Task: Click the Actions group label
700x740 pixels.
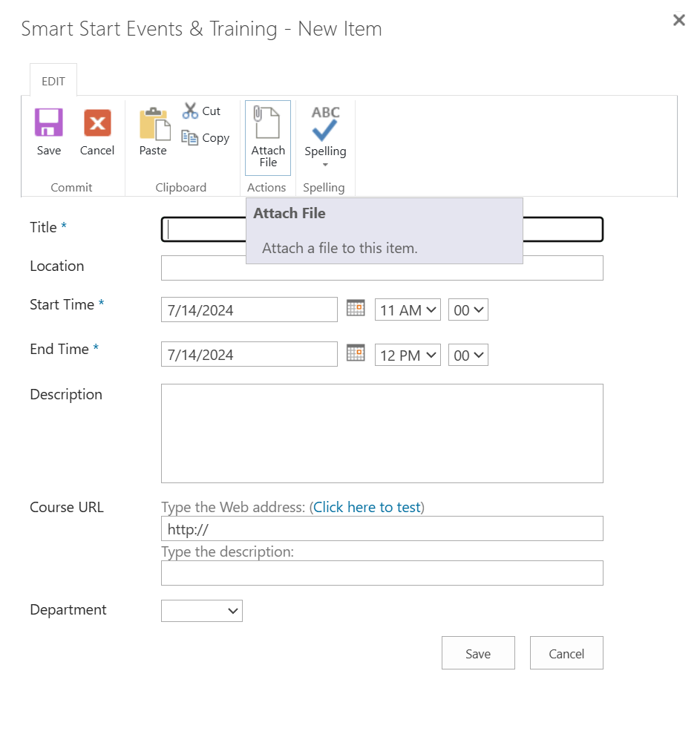Action: tap(267, 187)
